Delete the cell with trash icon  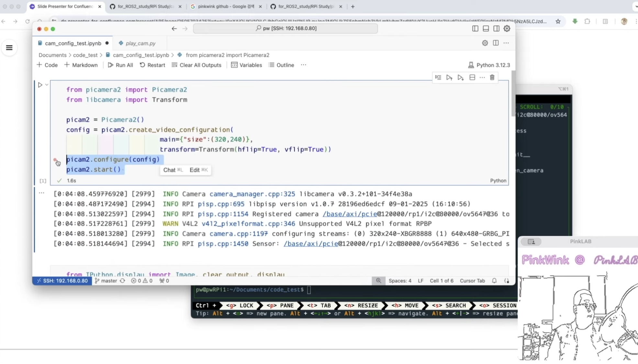[x=492, y=77]
